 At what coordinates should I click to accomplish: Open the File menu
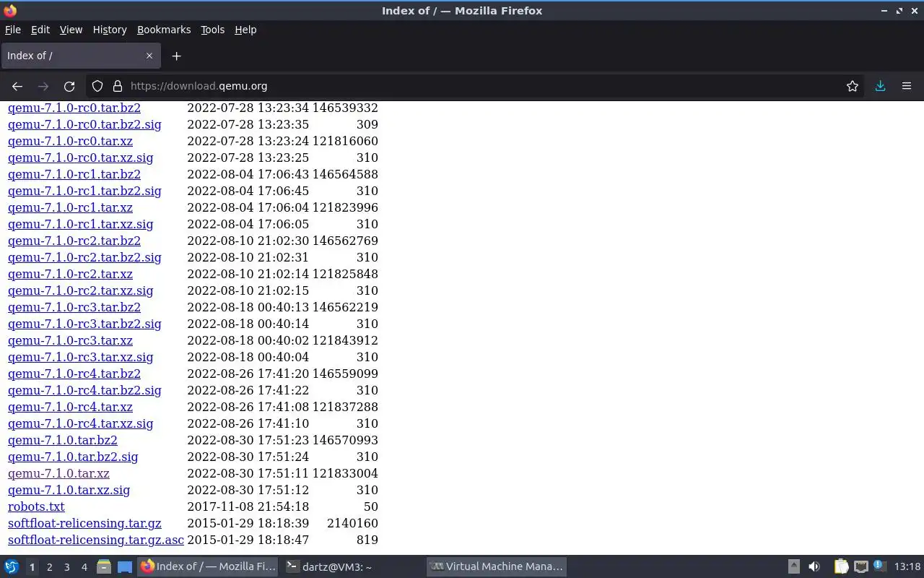[13, 30]
